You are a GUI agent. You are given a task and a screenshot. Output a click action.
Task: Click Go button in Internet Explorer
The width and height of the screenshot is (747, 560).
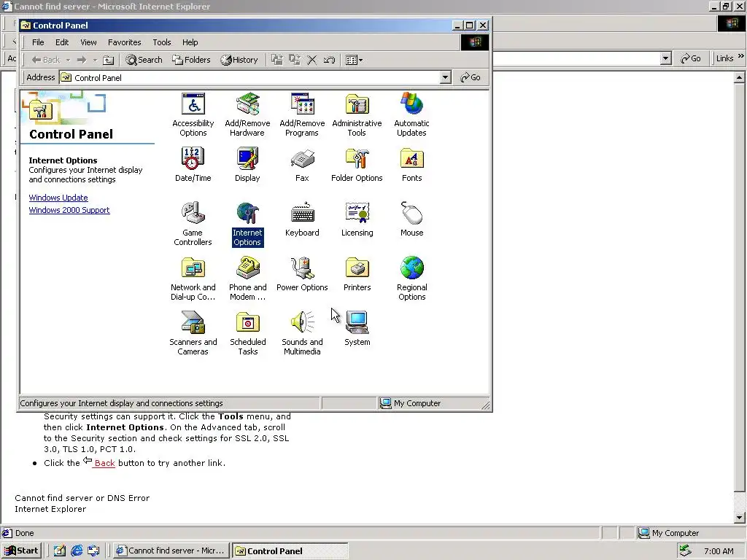(x=691, y=58)
